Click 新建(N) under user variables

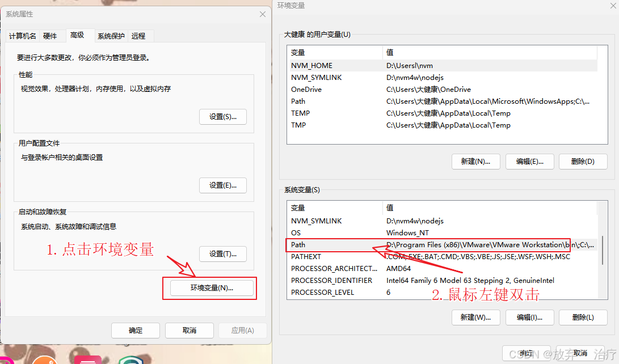pos(475,162)
